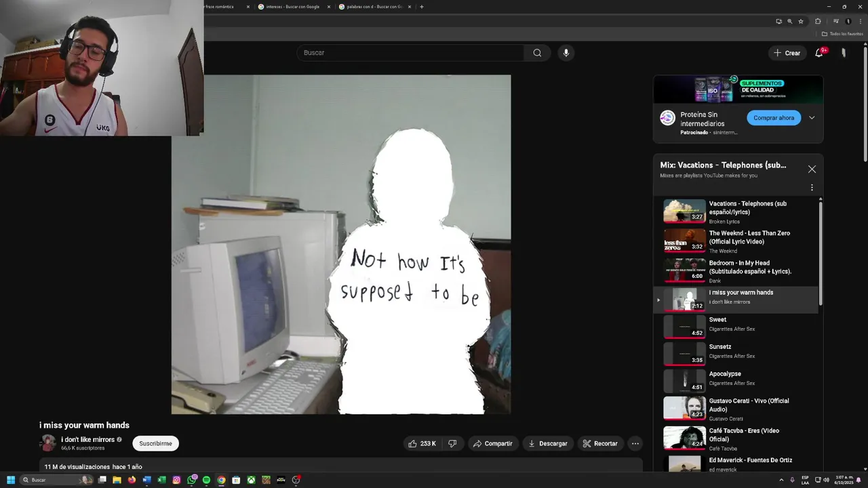This screenshot has width=868, height=488.
Task: Play 'Ed Maverick - Fuentes De Ortiz'
Action: coord(737,464)
